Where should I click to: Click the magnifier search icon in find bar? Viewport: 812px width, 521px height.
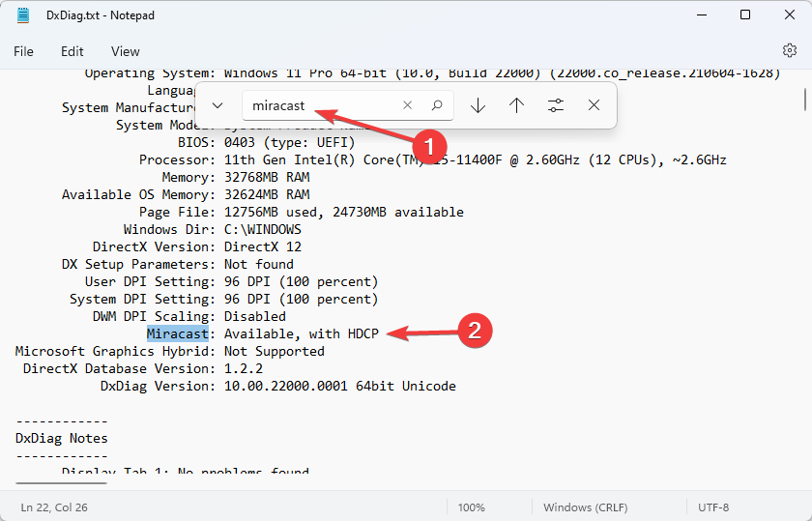point(437,105)
